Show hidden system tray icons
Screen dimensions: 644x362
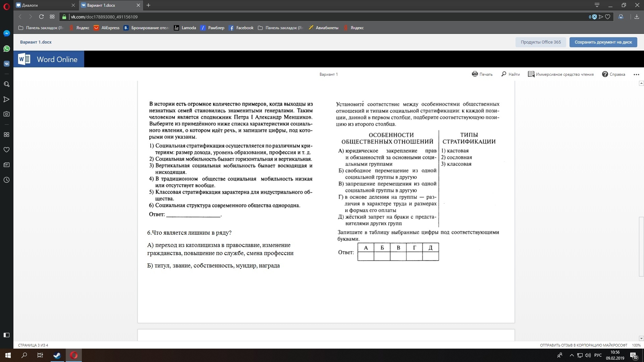[572, 355]
